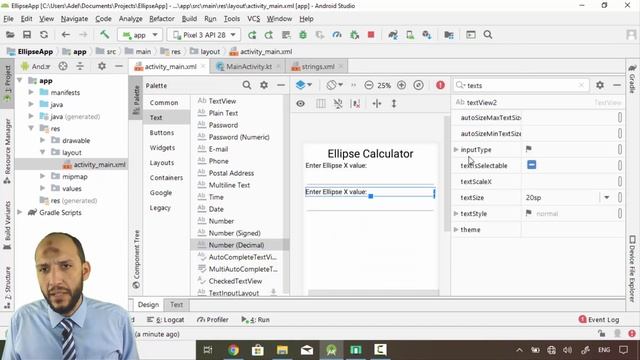Open the Pixel 3 API 28 device dropdown
This screenshot has width=640, height=360.
[x=204, y=35]
